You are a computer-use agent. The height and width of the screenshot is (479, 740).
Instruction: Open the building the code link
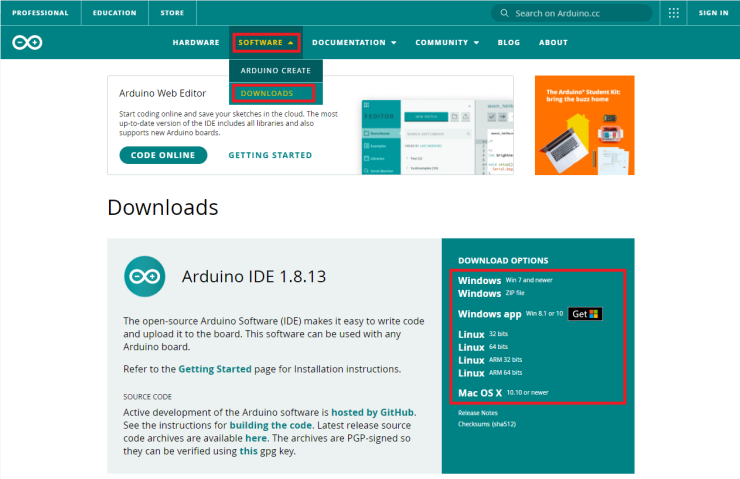click(270, 425)
